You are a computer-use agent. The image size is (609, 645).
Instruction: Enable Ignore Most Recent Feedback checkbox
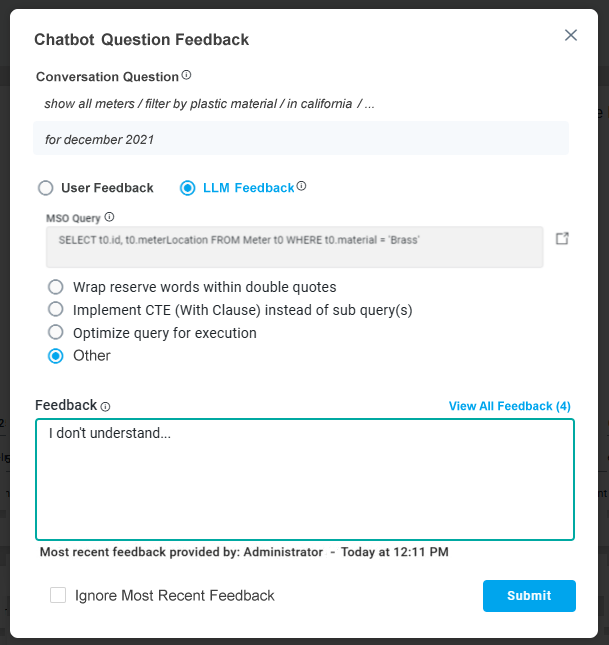[x=58, y=595]
